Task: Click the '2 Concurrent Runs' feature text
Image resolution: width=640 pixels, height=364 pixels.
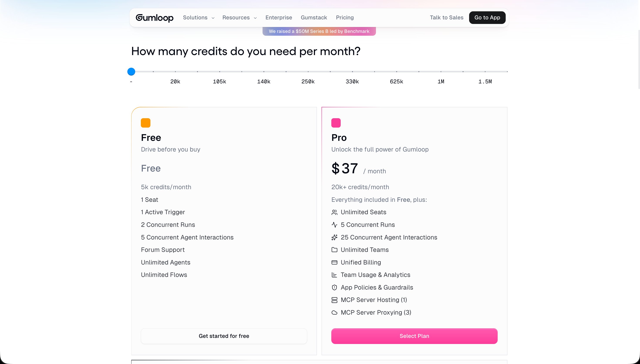Action: click(168, 225)
